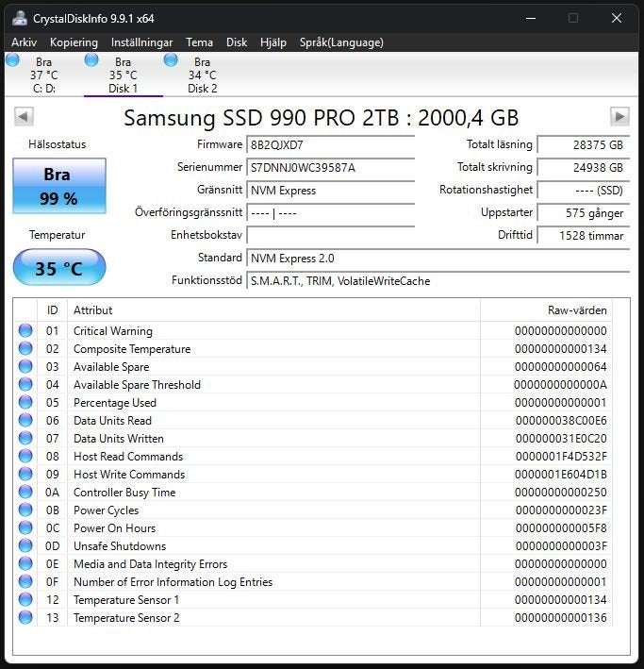The height and width of the screenshot is (669, 644).
Task: Click raw value 00000000000136
Action: (x=560, y=617)
